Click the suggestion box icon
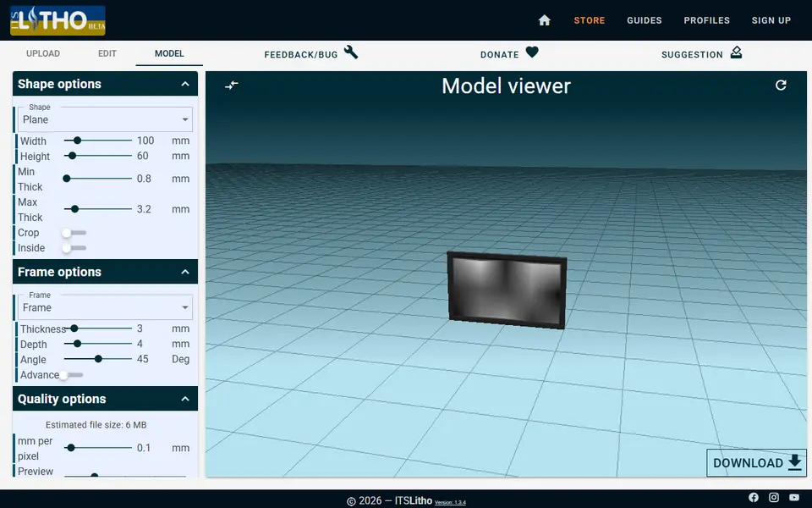The height and width of the screenshot is (508, 812). 736,52
